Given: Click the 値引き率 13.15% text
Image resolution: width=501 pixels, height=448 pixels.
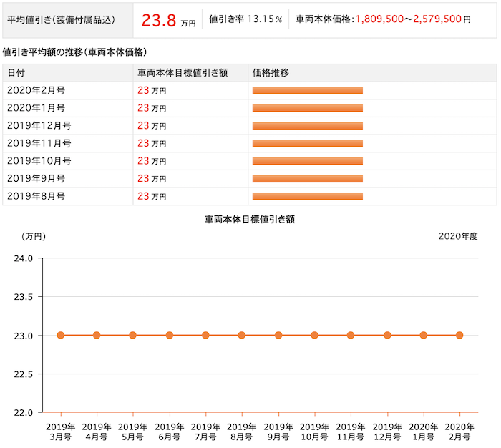Looking at the screenshot, I should coord(245,19).
